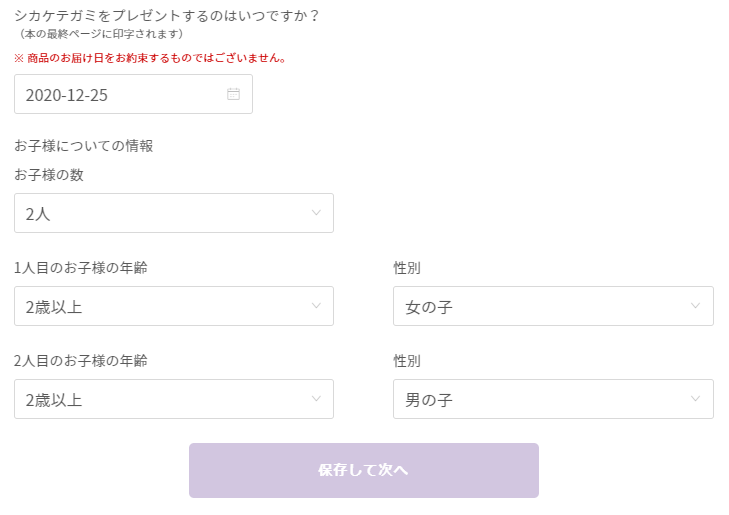
Task: Open the first child's 性別 dropdown showing 女の子
Action: 553,306
